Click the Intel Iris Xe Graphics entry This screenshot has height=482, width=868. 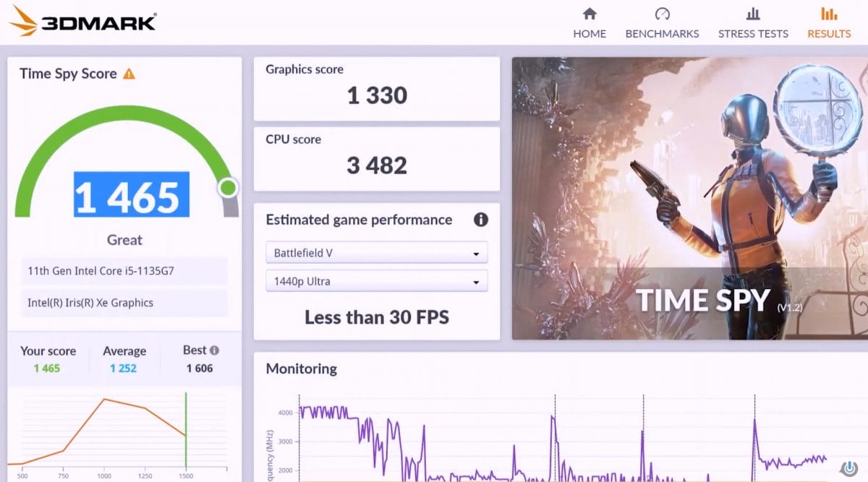[x=124, y=303]
